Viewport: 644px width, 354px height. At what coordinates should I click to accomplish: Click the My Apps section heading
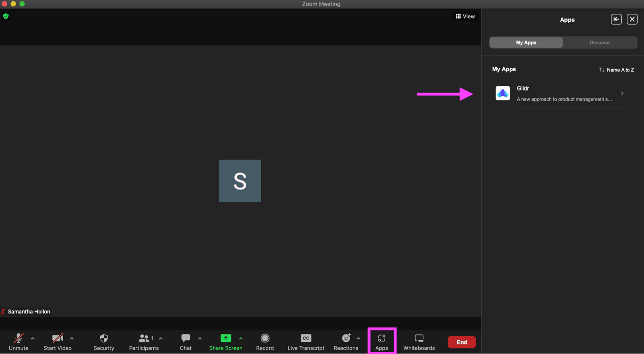click(504, 69)
